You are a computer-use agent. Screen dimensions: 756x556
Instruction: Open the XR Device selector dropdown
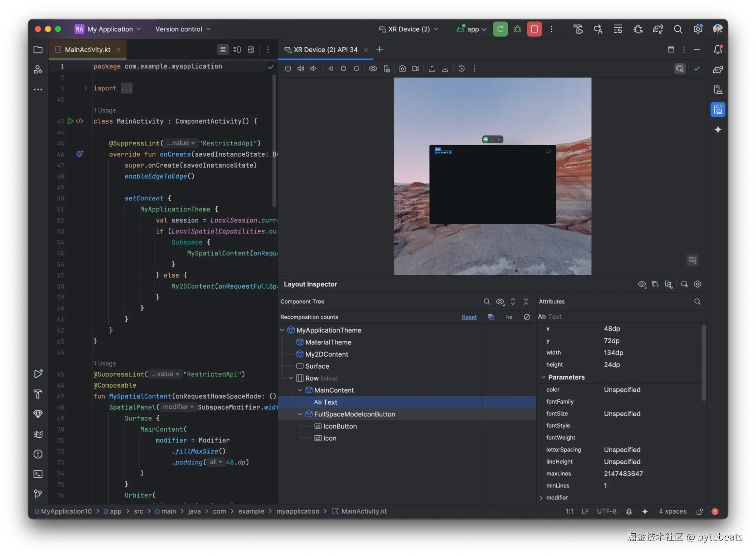click(x=408, y=29)
